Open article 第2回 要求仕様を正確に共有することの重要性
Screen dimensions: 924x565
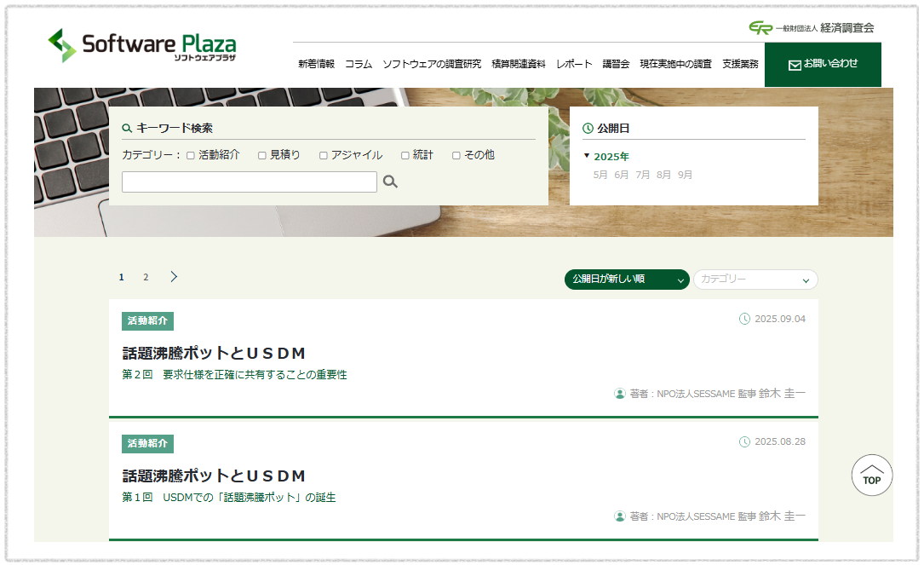(x=234, y=375)
